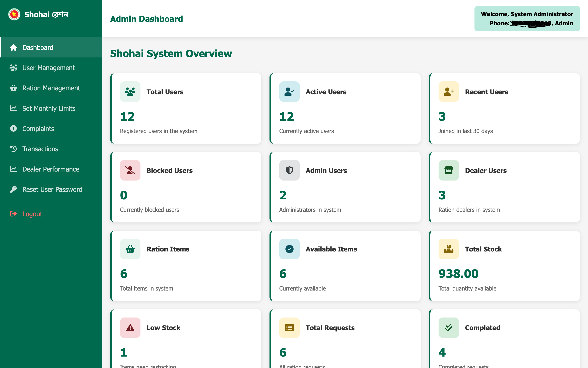Click the Available Items check circle icon
The width and height of the screenshot is (588, 368).
click(289, 249)
